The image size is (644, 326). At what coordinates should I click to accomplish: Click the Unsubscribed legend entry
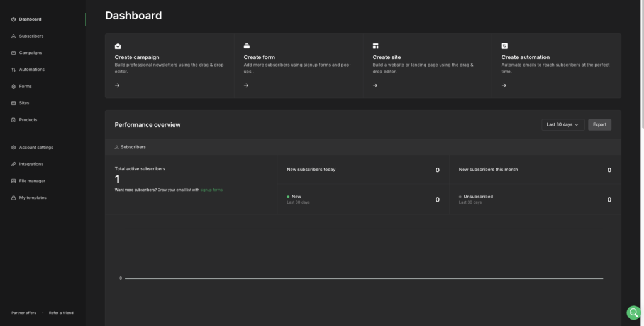476,197
